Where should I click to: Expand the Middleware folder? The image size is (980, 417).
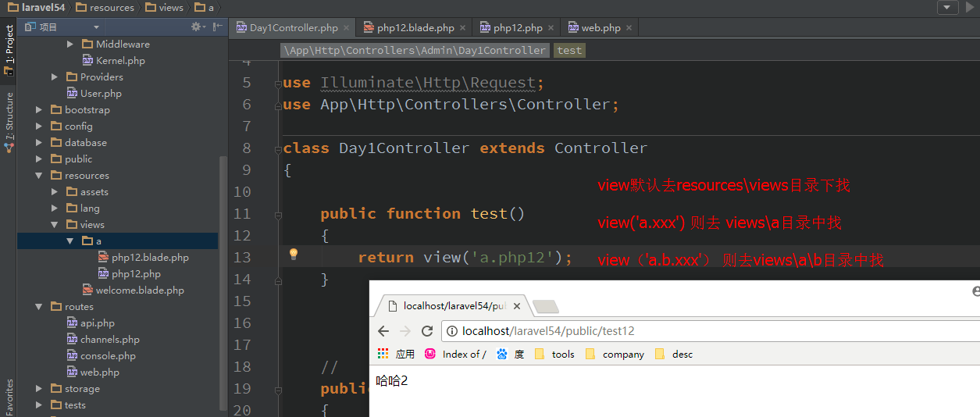[70, 45]
